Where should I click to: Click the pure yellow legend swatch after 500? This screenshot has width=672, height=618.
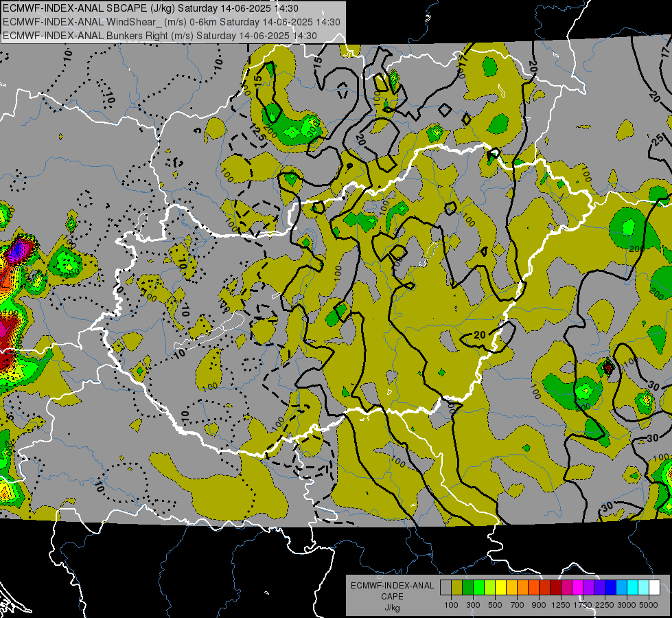(500, 588)
